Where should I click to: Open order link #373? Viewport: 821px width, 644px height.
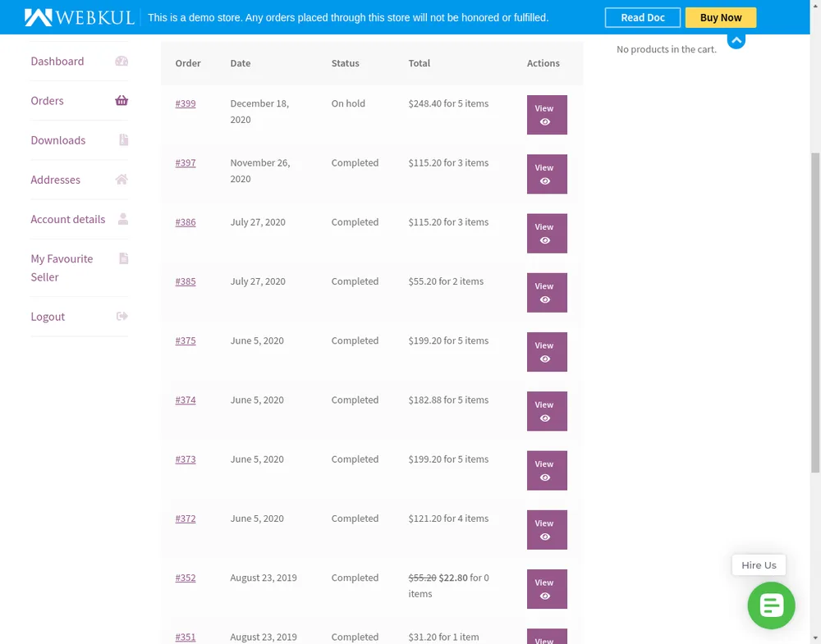pos(186,459)
